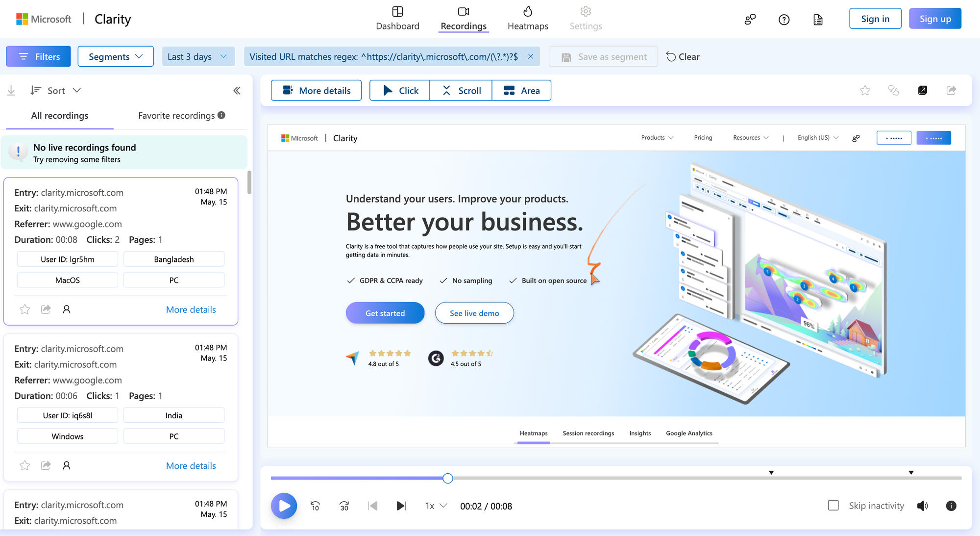Open More details link for Bangladesh recording
The width and height of the screenshot is (980, 536).
[191, 309]
